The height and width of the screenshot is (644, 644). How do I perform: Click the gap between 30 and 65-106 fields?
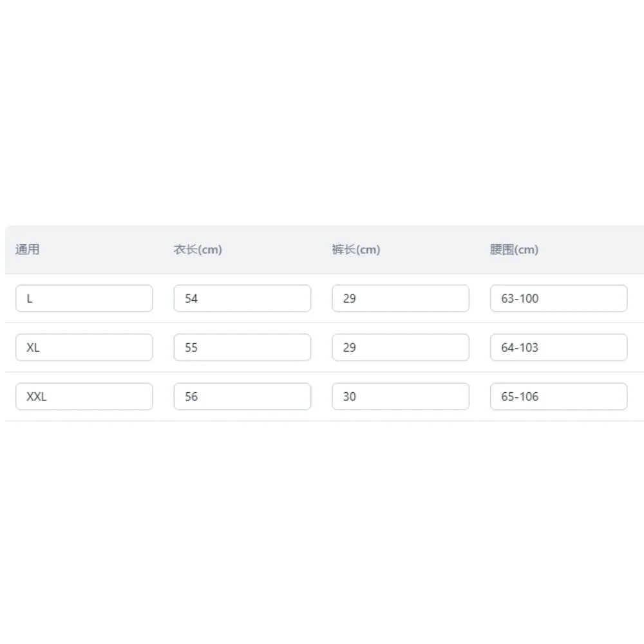click(480, 397)
